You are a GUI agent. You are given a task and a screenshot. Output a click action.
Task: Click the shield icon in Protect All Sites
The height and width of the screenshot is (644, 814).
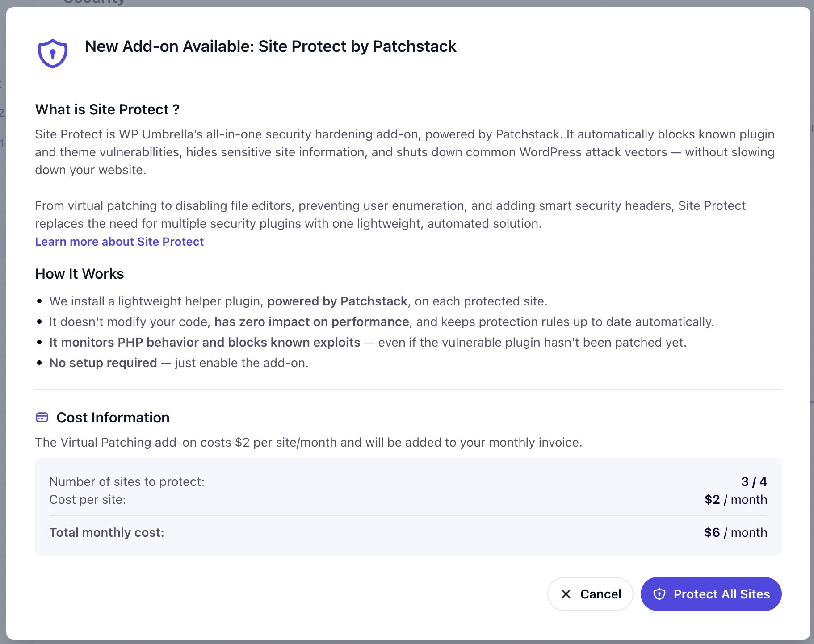click(659, 594)
